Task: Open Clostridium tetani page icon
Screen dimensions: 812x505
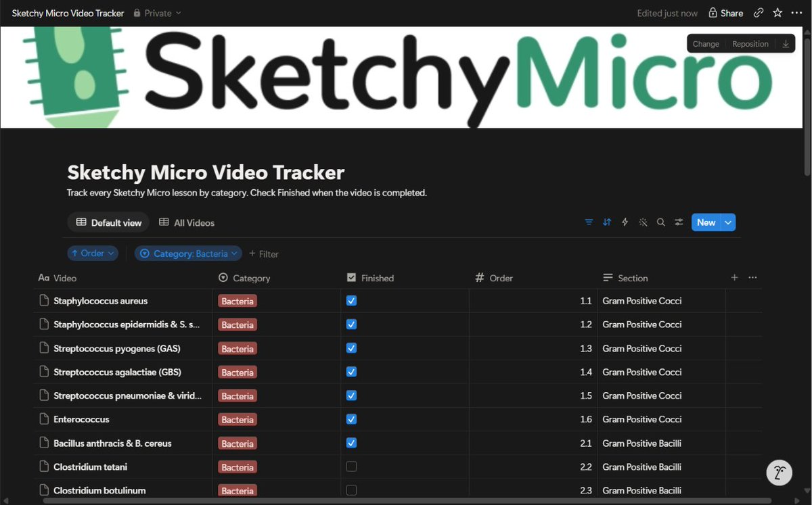Action: 45,467
